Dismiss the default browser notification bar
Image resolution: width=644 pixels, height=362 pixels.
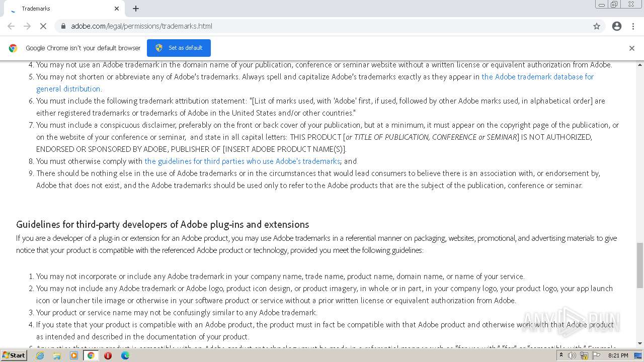tap(632, 48)
